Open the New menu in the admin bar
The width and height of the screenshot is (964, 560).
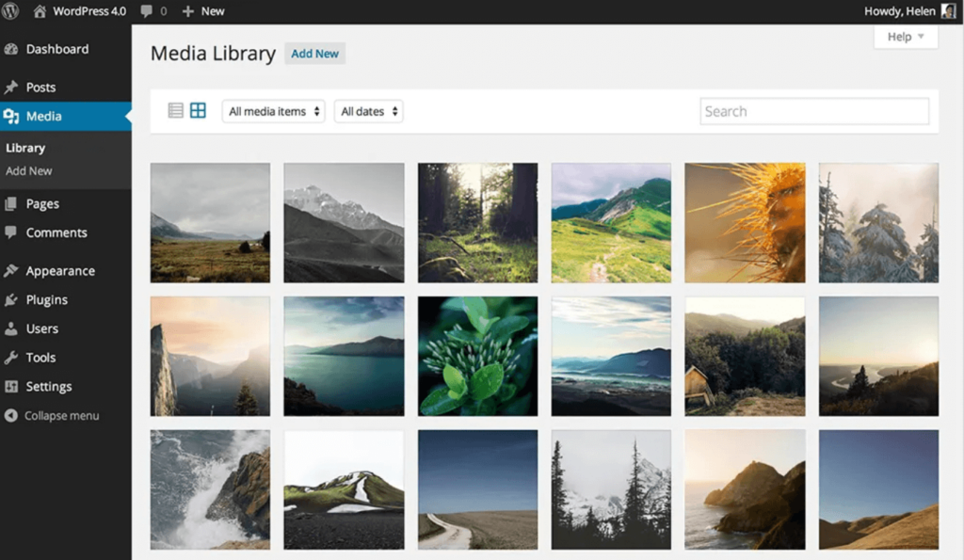click(202, 11)
